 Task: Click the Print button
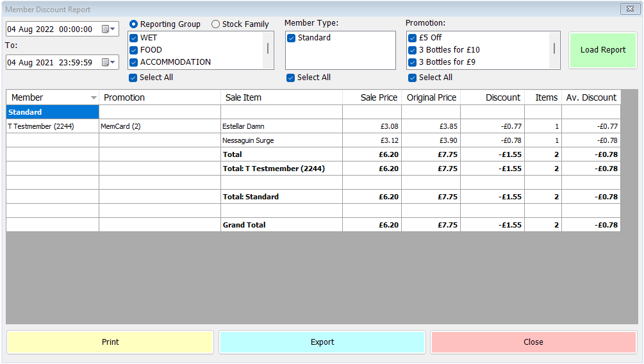110,342
